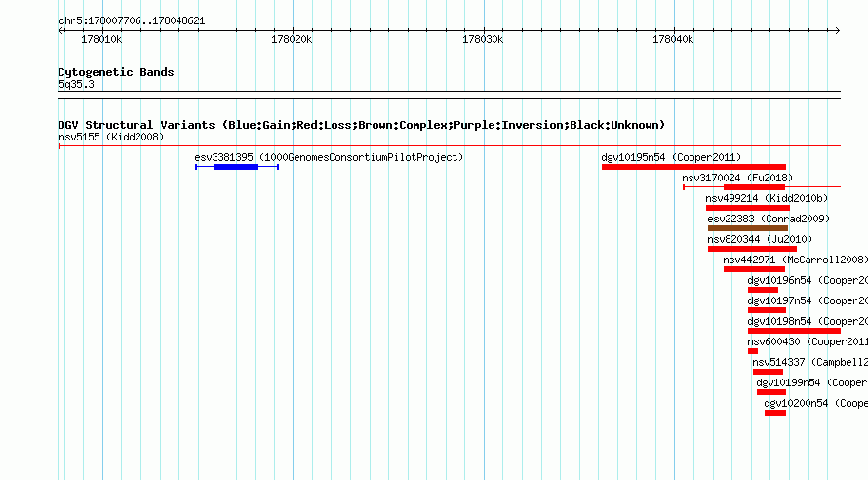Image resolution: width=868 pixels, height=480 pixels.
Task: Select the nsv820344 (Ju2010) label
Action: [760, 239]
